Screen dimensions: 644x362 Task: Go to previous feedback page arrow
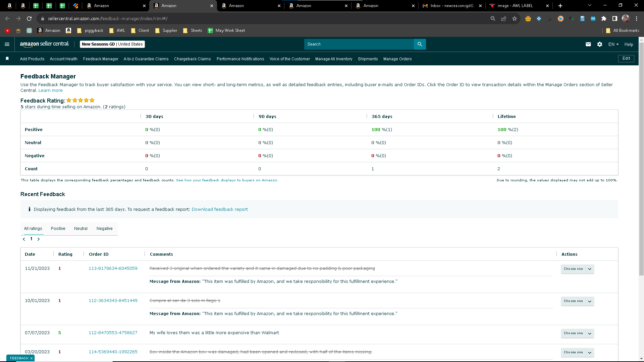[24, 239]
